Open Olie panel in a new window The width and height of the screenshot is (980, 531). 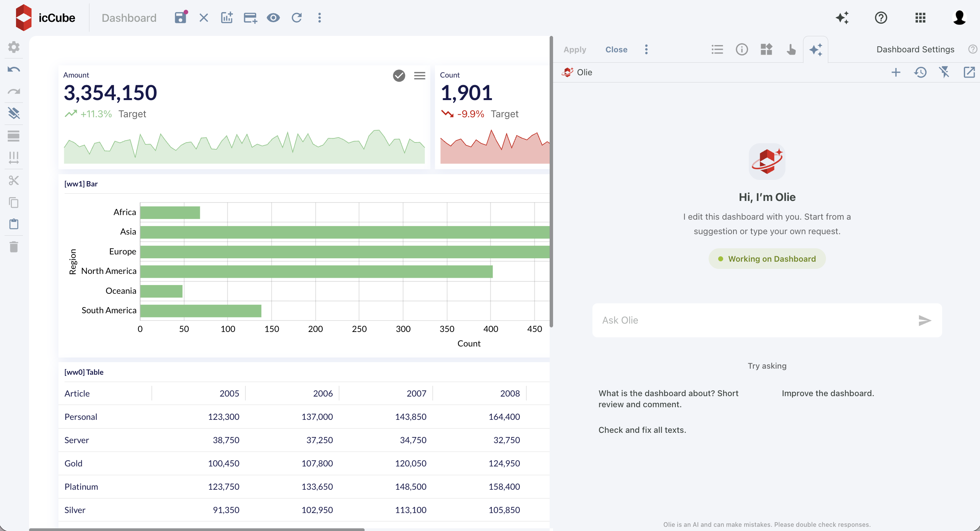(x=969, y=72)
